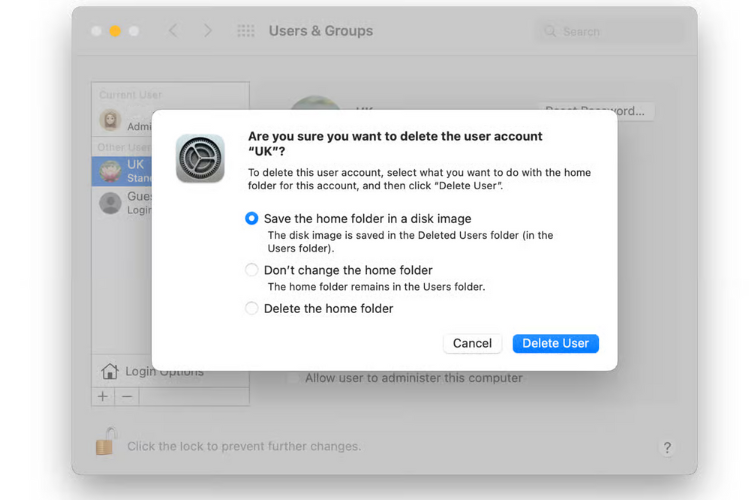The width and height of the screenshot is (750, 500).
Task: Select the UK user in sidebar
Action: pos(122,171)
